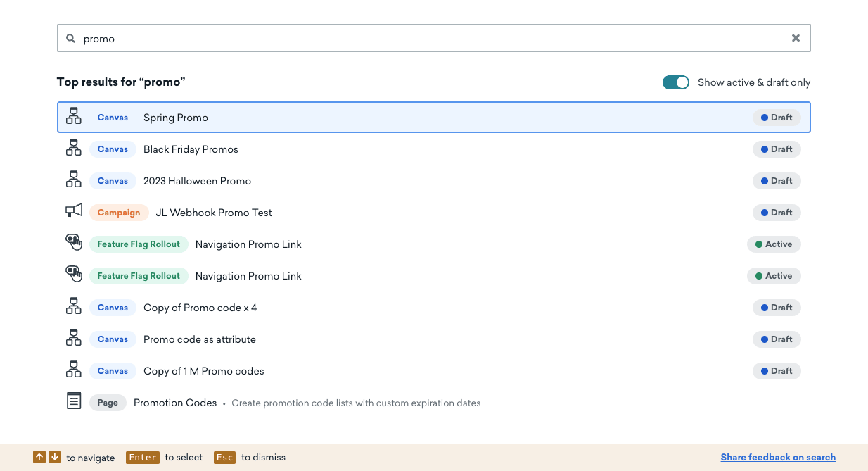
Task: Select the 2023 Halloween Promo result
Action: (197, 181)
